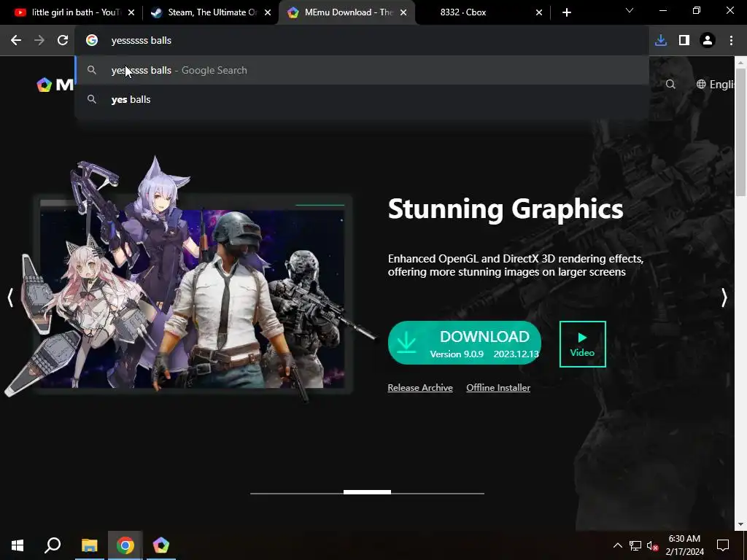Open the Windows Start menu
747x560 pixels.
coord(18,545)
